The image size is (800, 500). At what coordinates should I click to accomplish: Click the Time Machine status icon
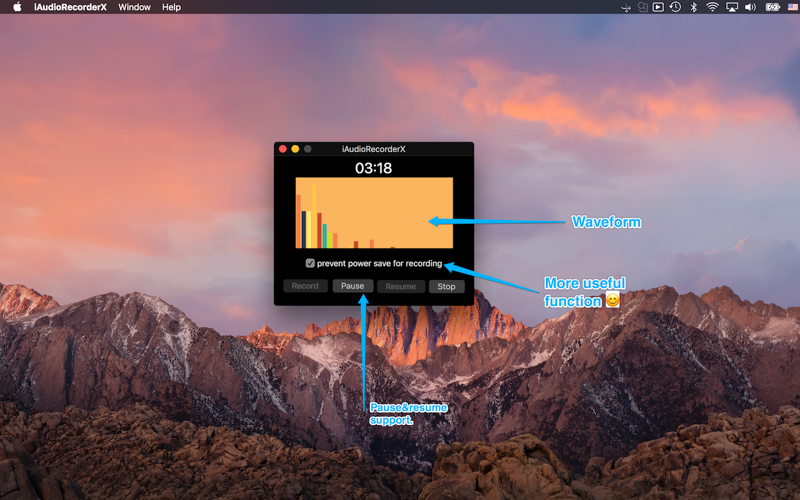pyautogui.click(x=675, y=7)
